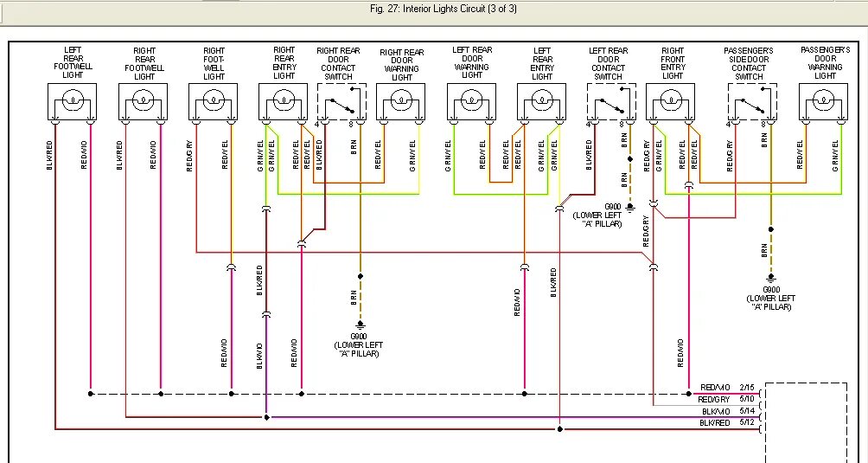Click ground symbol below Passenger's Side Door Contact Switch
The width and height of the screenshot is (868, 463).
770,280
